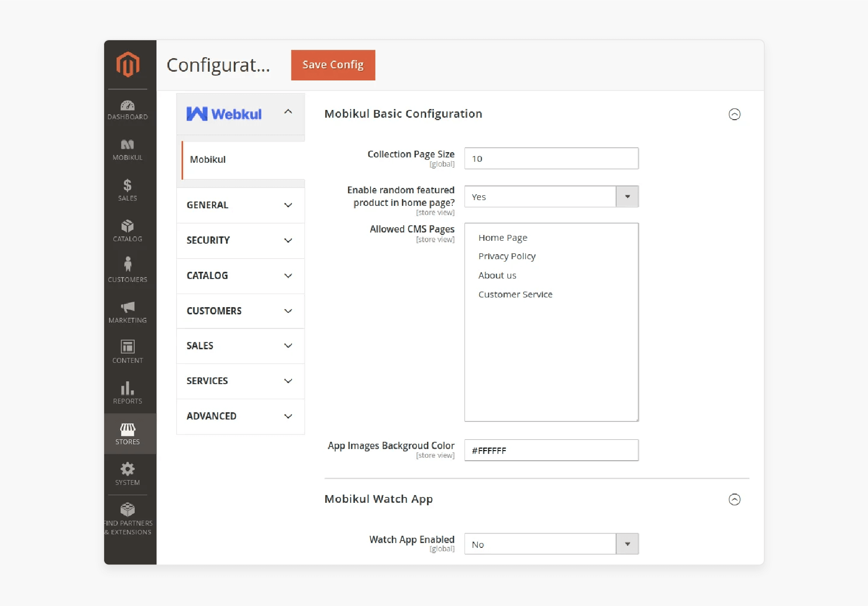Click the Webkul logo
The width and height of the screenshot is (868, 606).
click(224, 114)
